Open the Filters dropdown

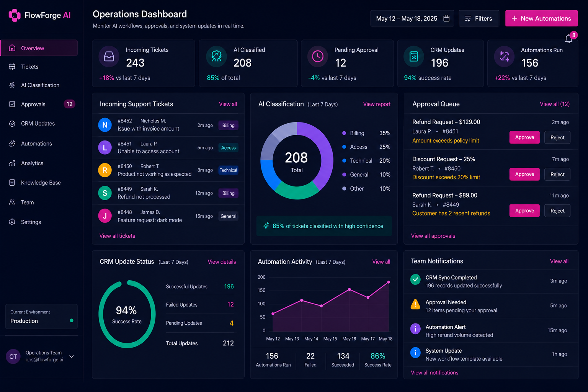point(479,18)
